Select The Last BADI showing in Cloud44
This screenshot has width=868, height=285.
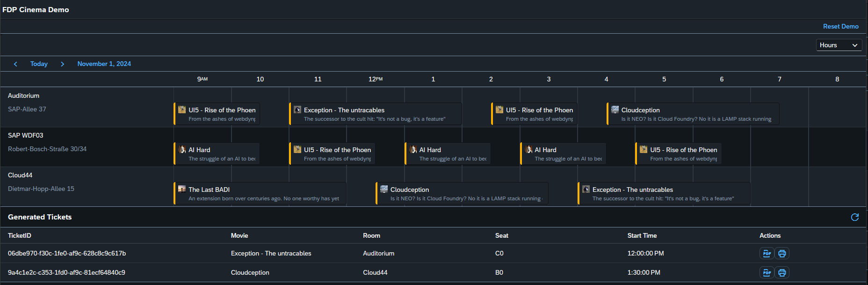click(x=260, y=193)
